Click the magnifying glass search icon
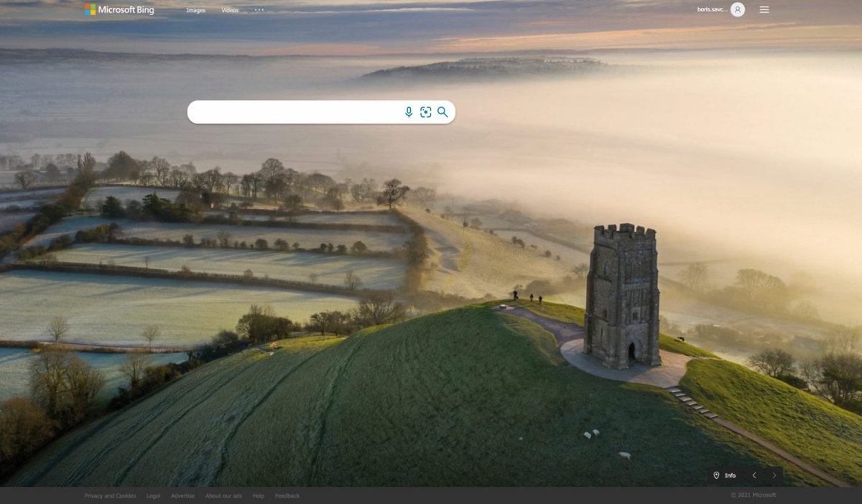Image resolution: width=862 pixels, height=504 pixels. [442, 112]
